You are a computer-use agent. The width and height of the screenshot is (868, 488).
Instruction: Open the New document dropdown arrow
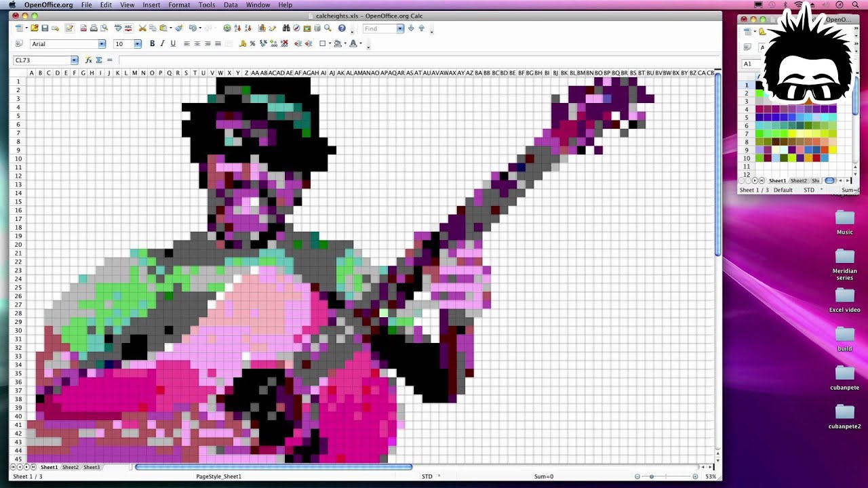click(x=26, y=28)
